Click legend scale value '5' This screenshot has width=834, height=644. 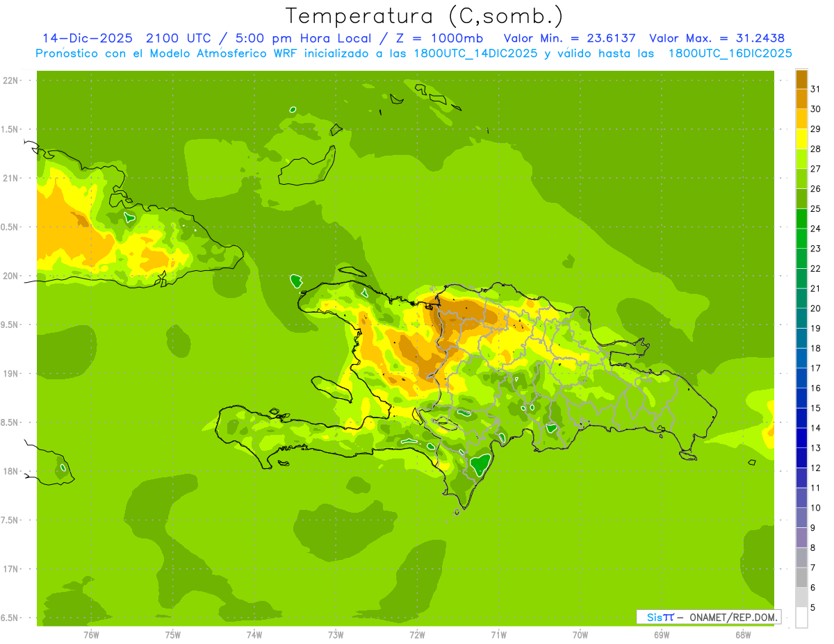point(813,608)
